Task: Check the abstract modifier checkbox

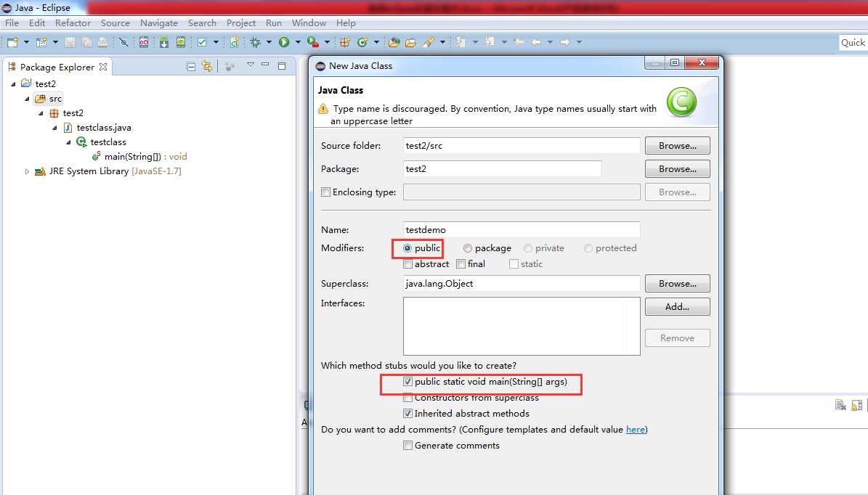Action: tap(408, 263)
